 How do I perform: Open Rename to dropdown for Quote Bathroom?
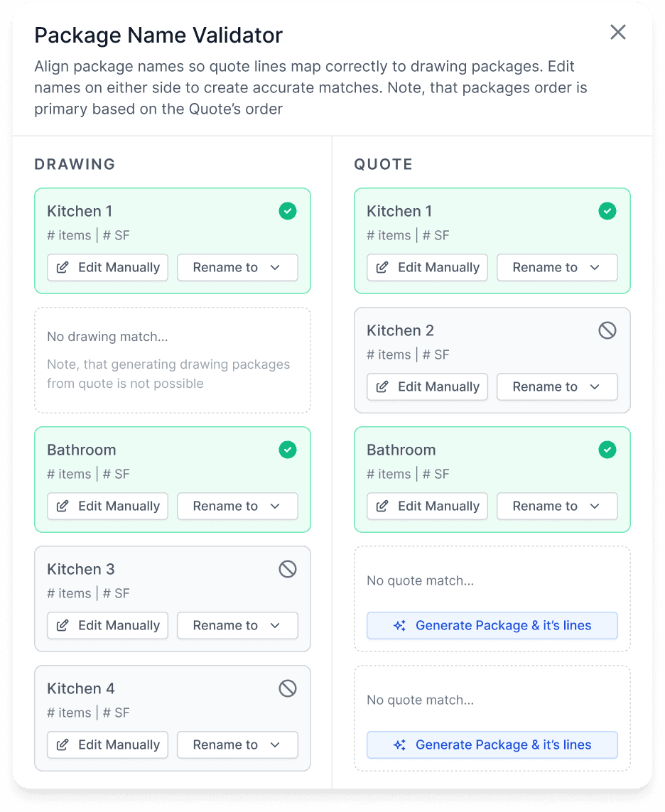557,507
